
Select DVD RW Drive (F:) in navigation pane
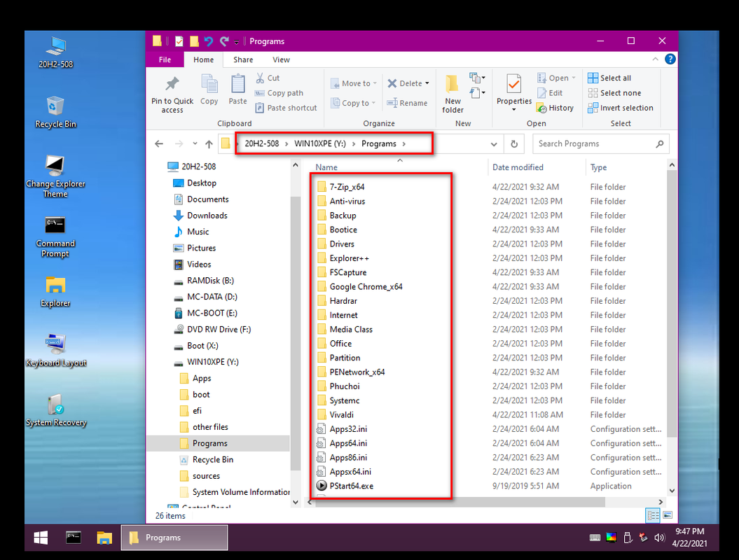[x=219, y=329]
